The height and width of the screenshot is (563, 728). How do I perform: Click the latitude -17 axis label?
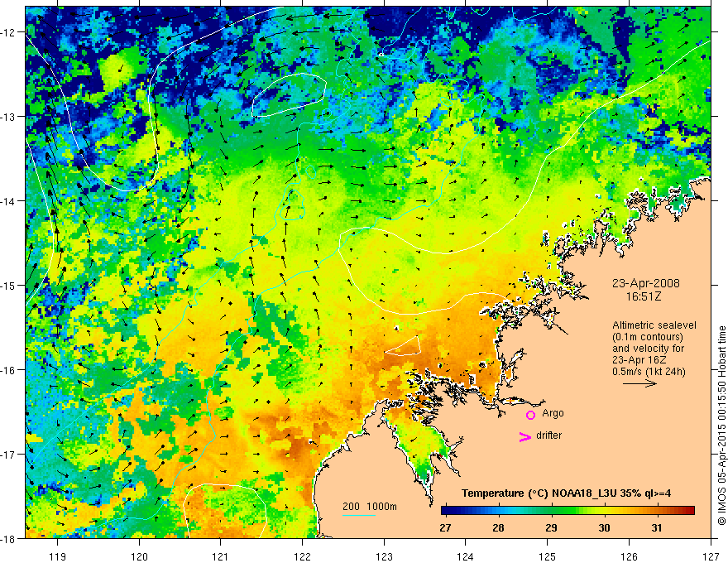click(8, 454)
